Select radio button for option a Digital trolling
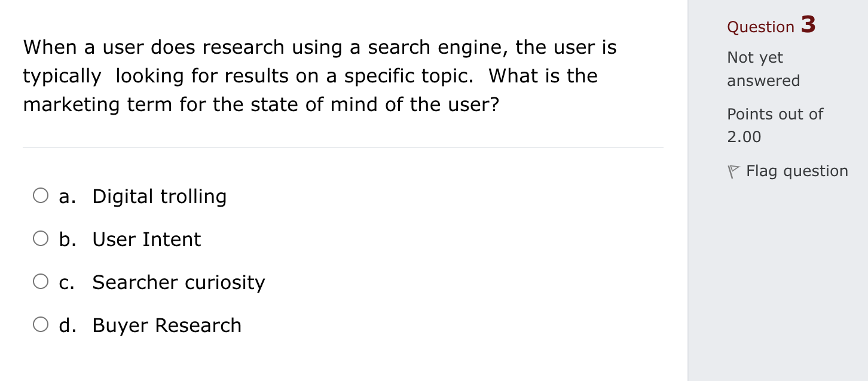This screenshot has width=868, height=381. coord(41,195)
